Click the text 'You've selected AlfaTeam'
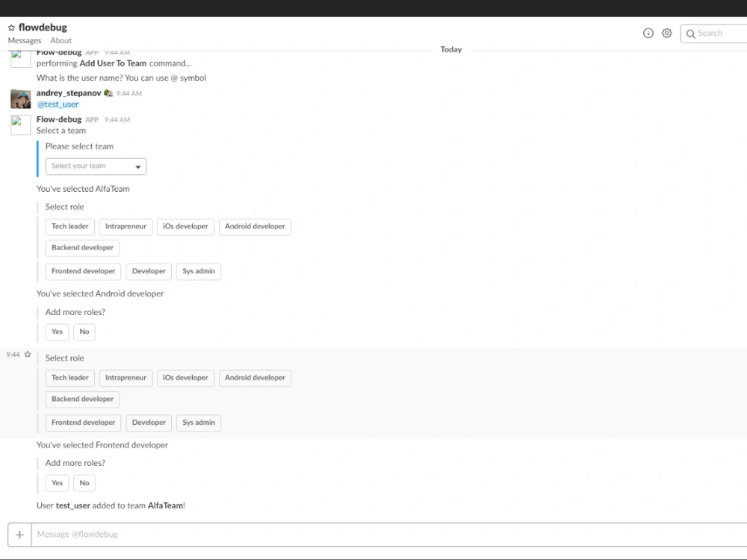The width and height of the screenshot is (747, 560). coord(83,189)
